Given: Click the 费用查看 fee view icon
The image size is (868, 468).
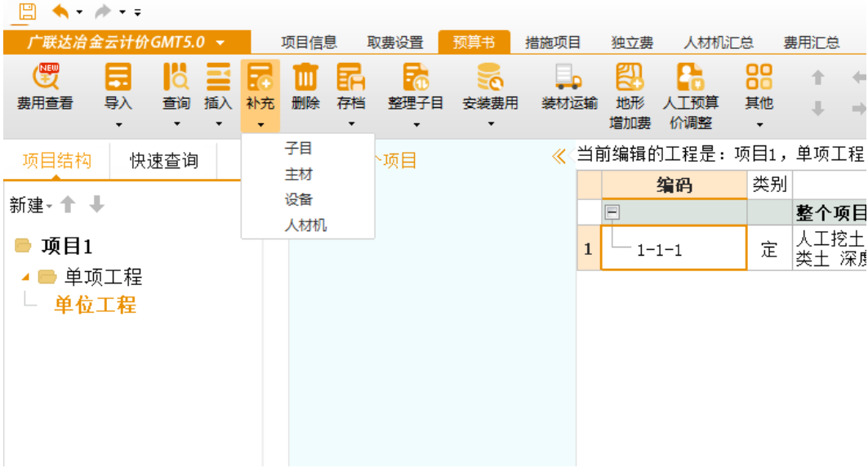Looking at the screenshot, I should pos(45,78).
